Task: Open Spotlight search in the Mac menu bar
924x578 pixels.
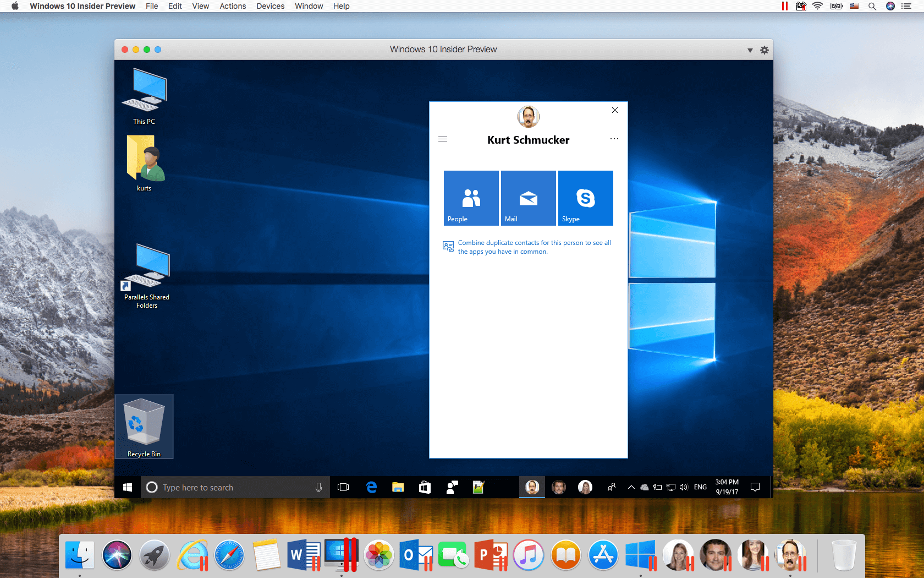Action: (872, 6)
